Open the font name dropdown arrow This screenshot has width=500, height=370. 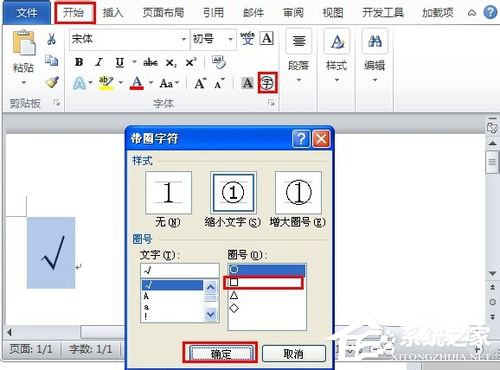click(x=184, y=39)
